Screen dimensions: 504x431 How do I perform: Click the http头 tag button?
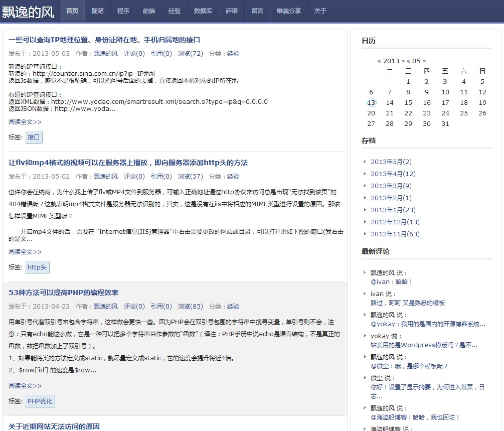tap(37, 267)
